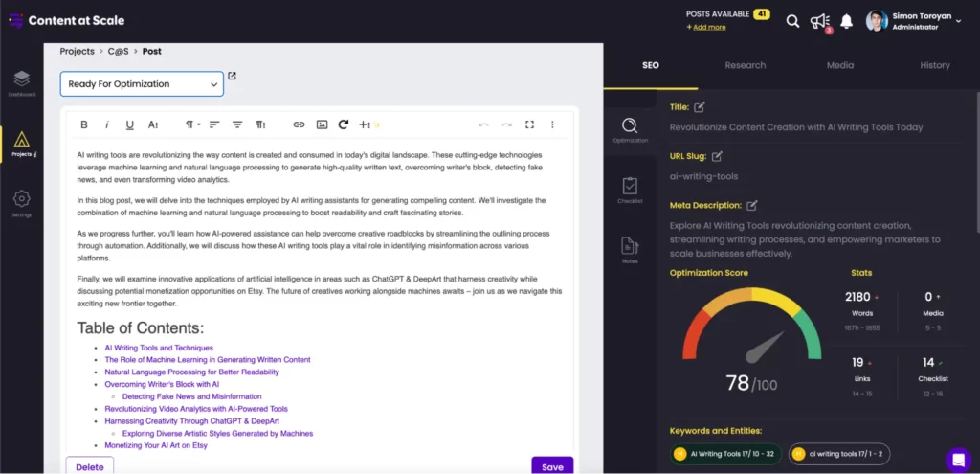Open Monetizing Your AI Art on Etsy link

tap(156, 445)
